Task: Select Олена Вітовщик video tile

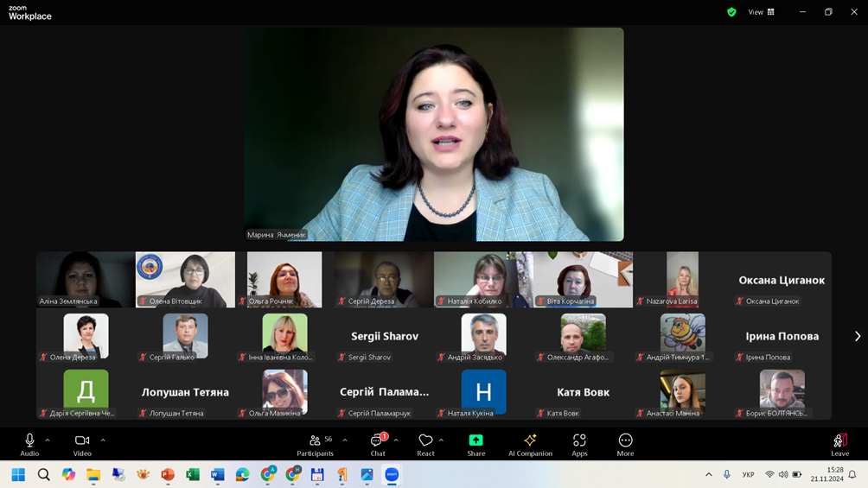Action: (x=186, y=279)
